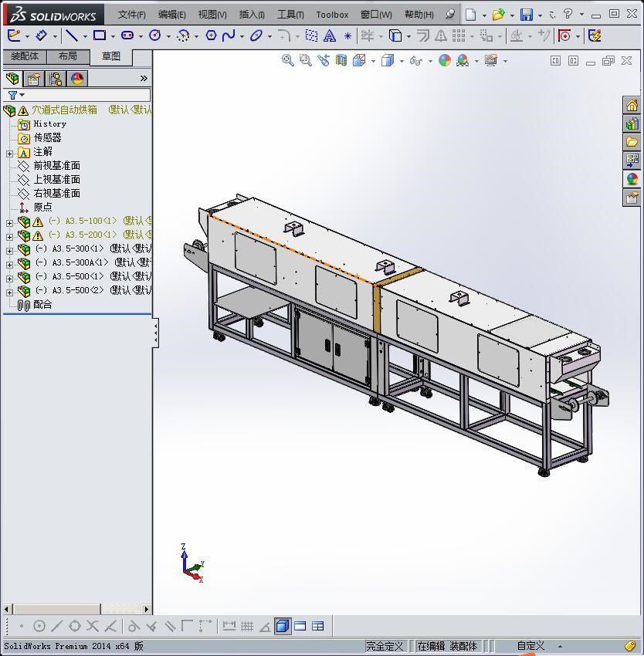Activate the Spline sketch tool
The width and height of the screenshot is (644, 656).
click(229, 36)
